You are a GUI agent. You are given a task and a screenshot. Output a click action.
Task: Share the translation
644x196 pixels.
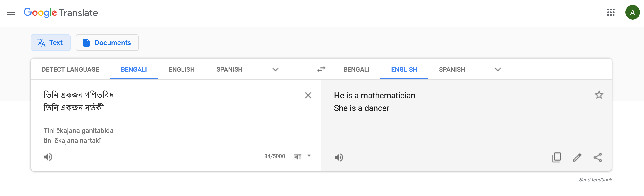click(597, 157)
